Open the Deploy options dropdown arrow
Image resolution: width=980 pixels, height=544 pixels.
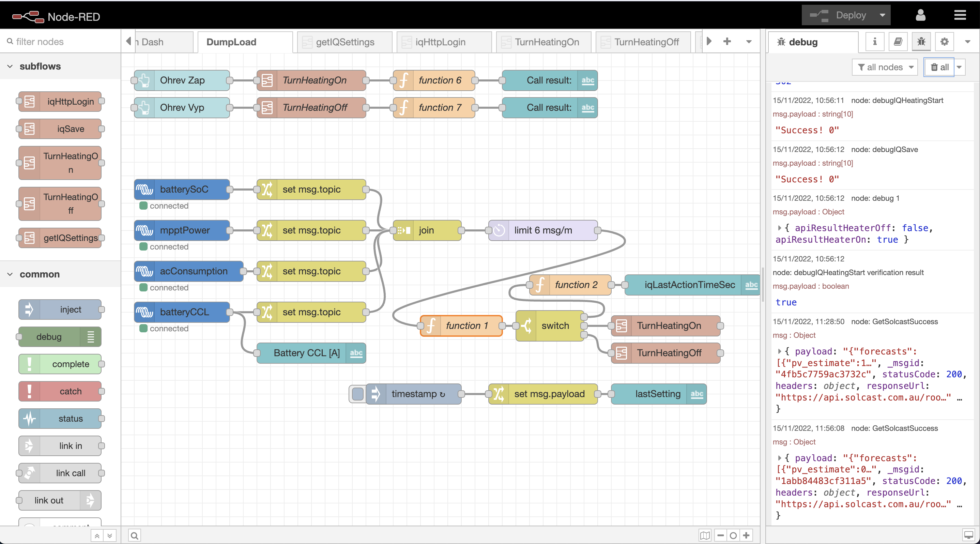tap(882, 15)
